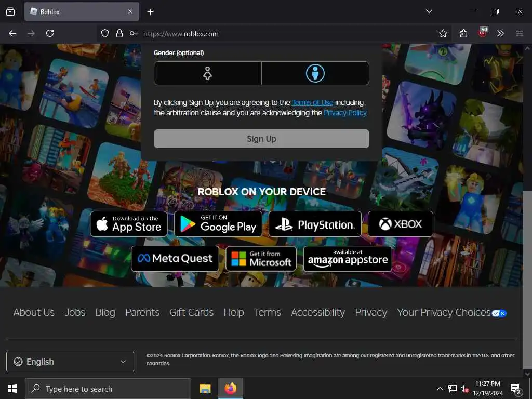Screen dimensions: 532x399
Task: Toggle Your Privacy Choices switch icon
Action: coord(499,313)
